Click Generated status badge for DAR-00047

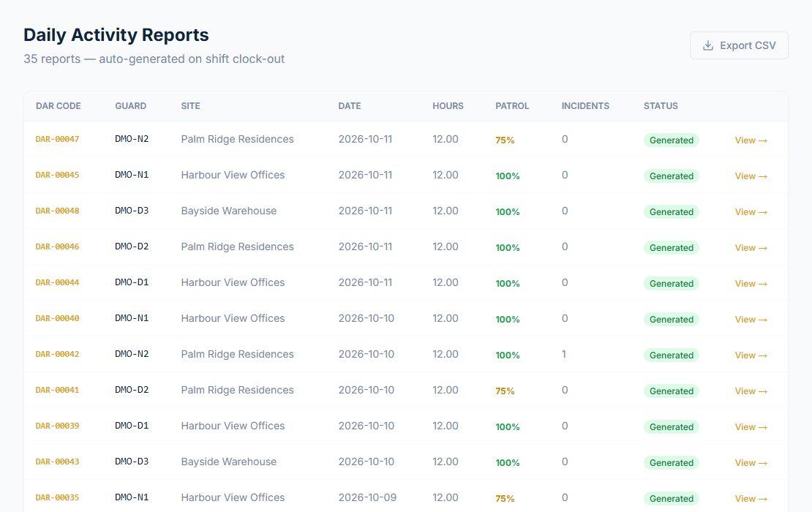click(x=671, y=140)
